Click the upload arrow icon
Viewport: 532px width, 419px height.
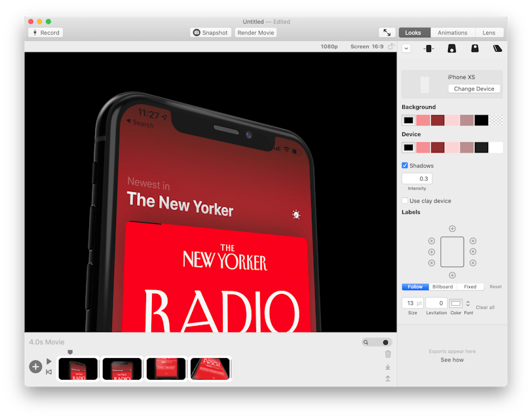(x=388, y=378)
